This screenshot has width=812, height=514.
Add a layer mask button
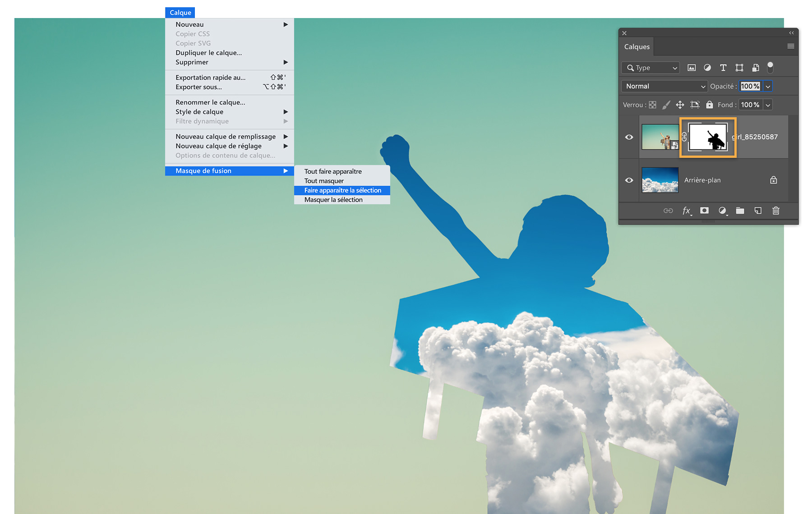pos(704,211)
